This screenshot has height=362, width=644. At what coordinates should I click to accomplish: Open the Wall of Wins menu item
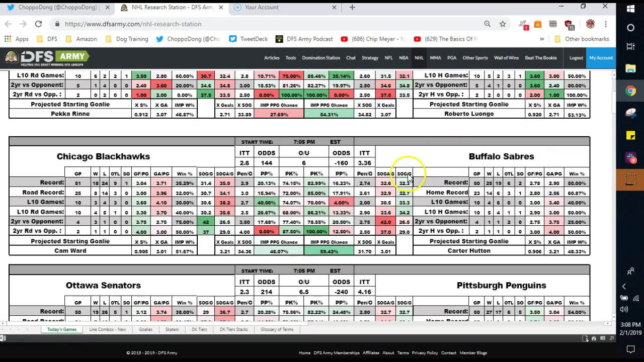tap(506, 58)
